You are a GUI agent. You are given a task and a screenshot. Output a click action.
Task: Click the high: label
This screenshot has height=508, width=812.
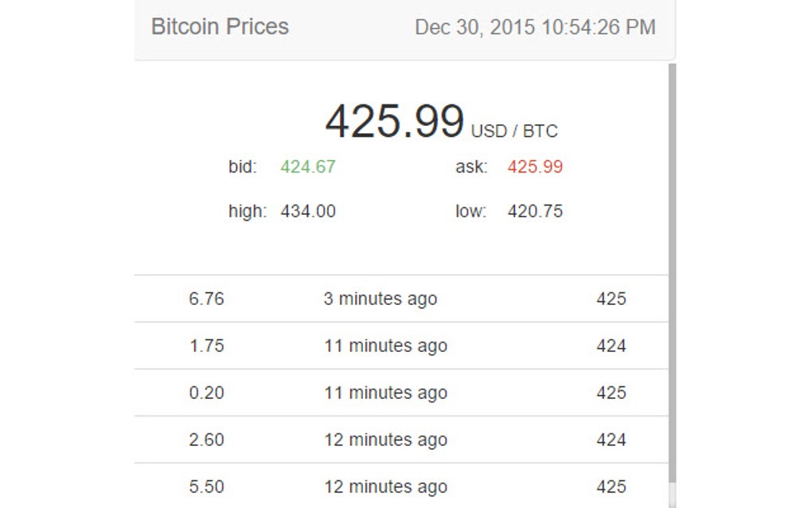point(248,211)
